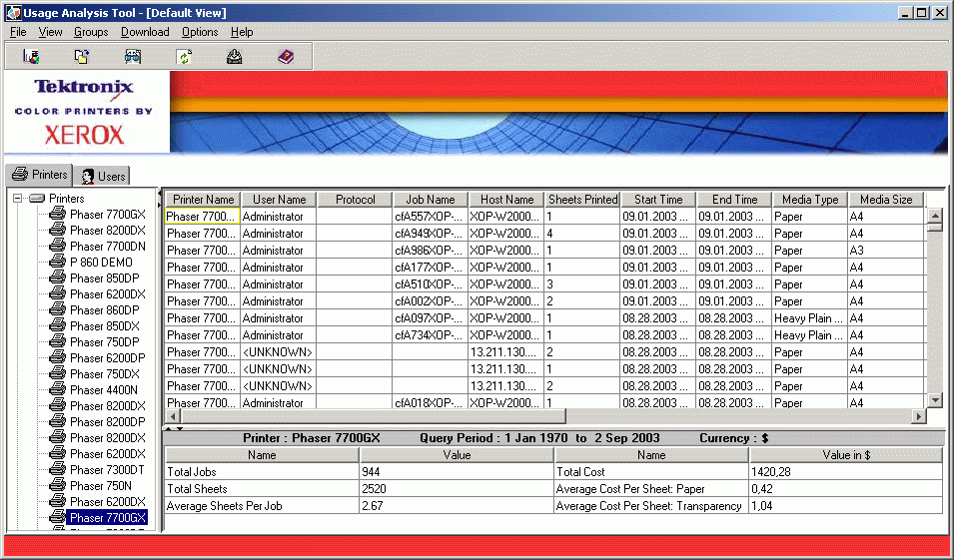
Task: Click the Job Name column header
Action: tap(431, 200)
